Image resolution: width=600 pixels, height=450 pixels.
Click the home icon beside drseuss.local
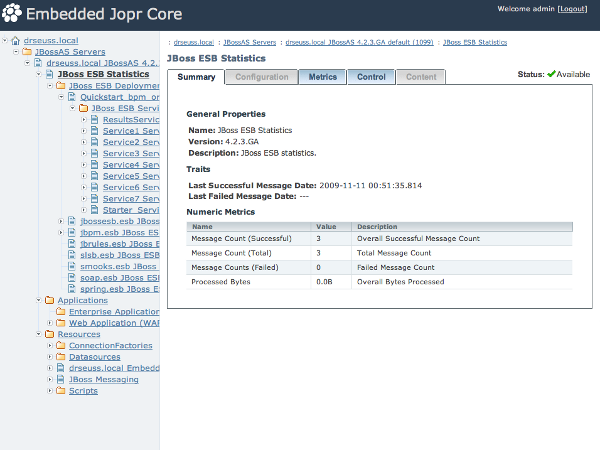tap(16, 41)
